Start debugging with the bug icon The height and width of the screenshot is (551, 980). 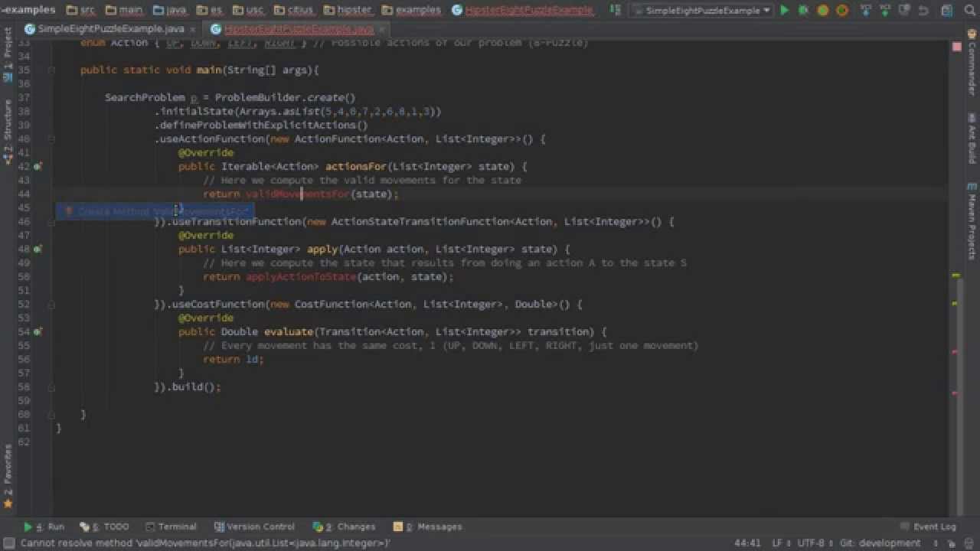click(803, 11)
